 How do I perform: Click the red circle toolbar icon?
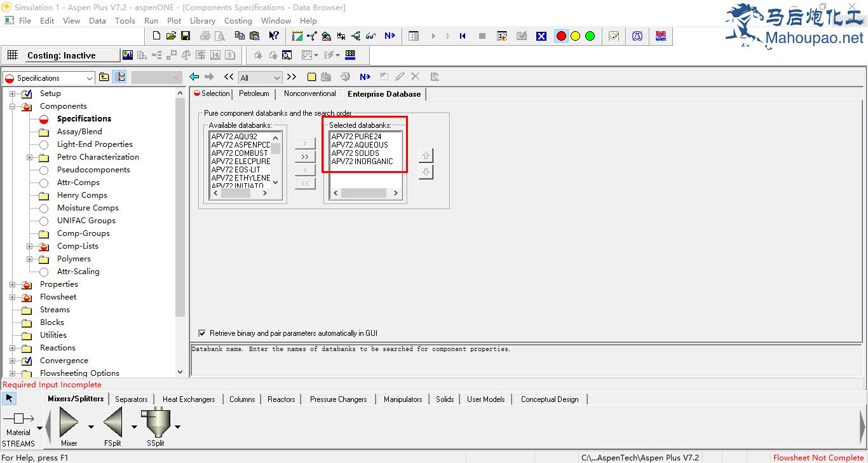[x=561, y=36]
